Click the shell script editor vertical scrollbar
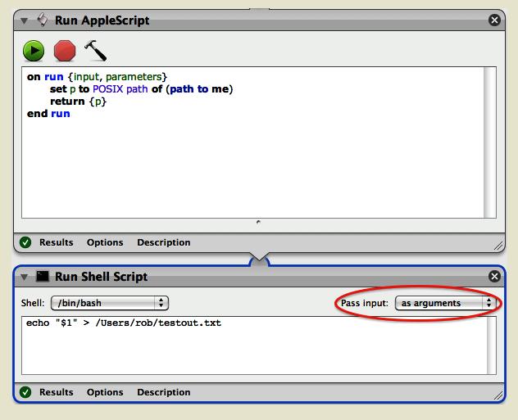The width and height of the screenshot is (518, 420). pos(492,345)
